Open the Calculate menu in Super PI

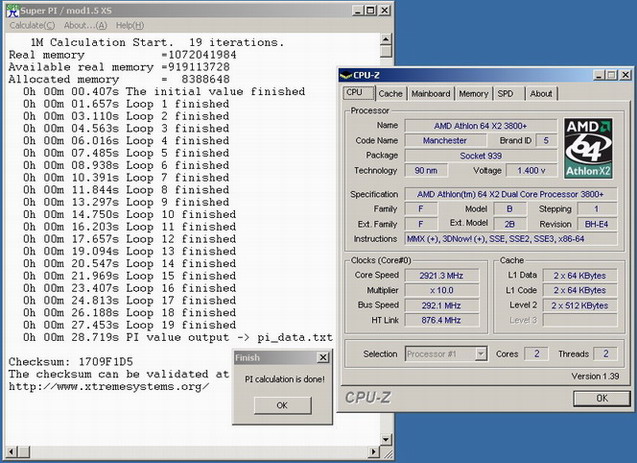(x=32, y=25)
